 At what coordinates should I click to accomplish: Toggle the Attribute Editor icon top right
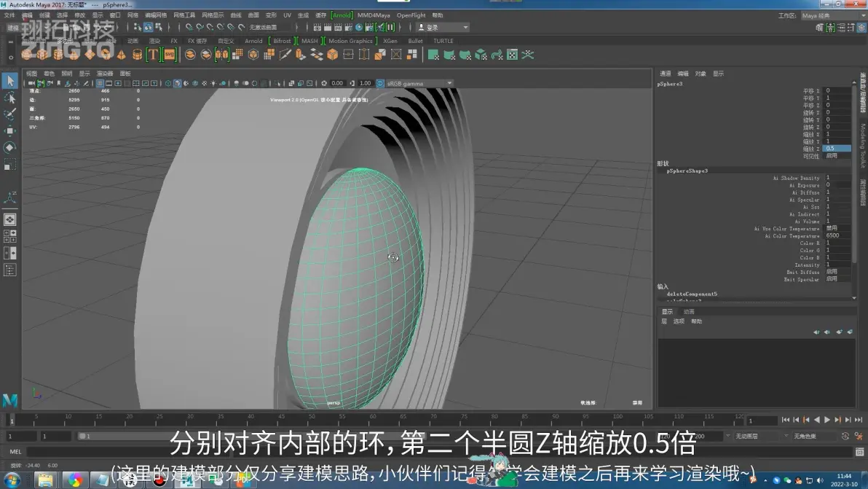pyautogui.click(x=842, y=27)
